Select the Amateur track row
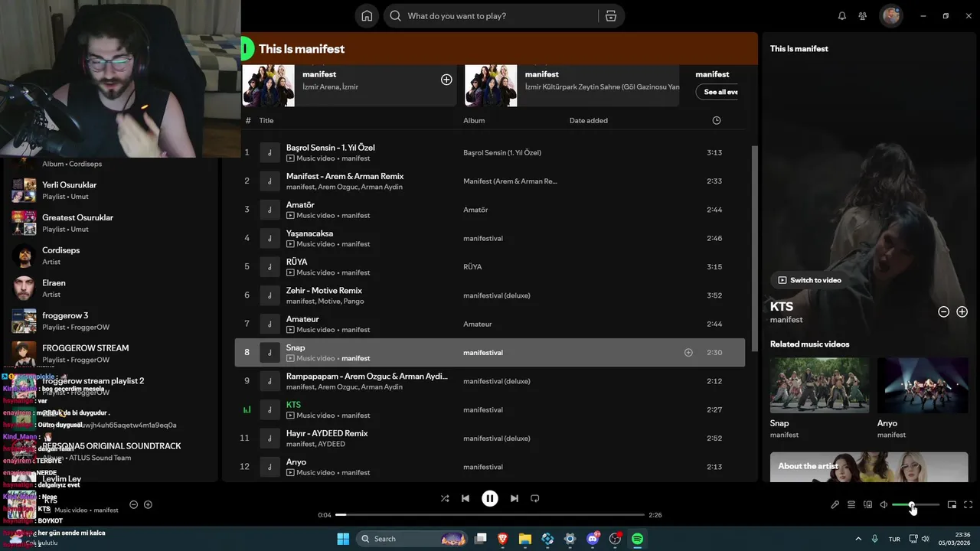Screen dimensions: 980x551 point(490,324)
